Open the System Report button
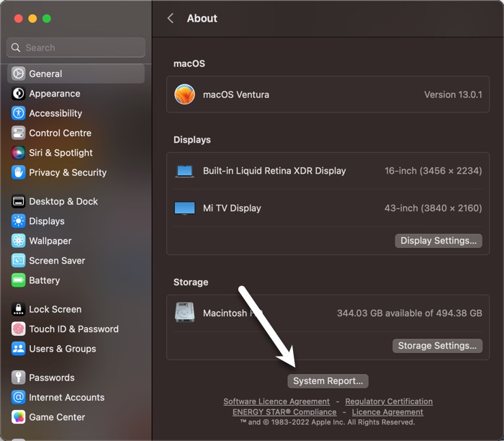This screenshot has height=441, width=504. click(328, 381)
